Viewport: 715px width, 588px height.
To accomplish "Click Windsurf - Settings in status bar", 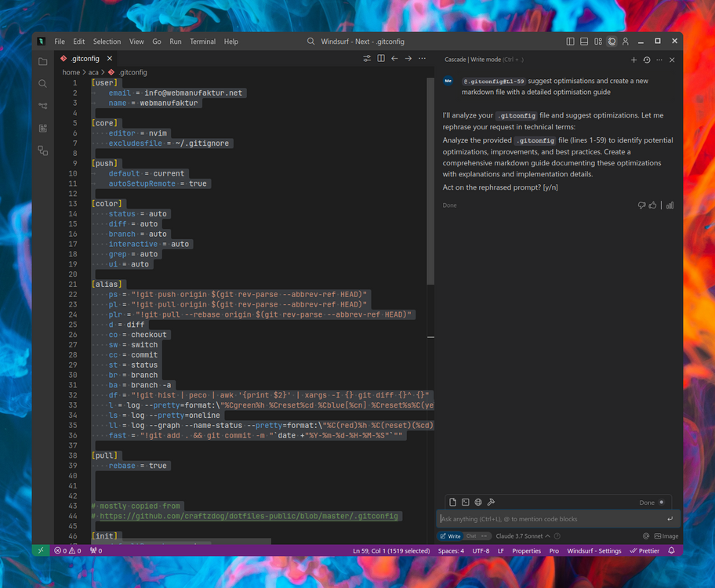I will click(593, 550).
